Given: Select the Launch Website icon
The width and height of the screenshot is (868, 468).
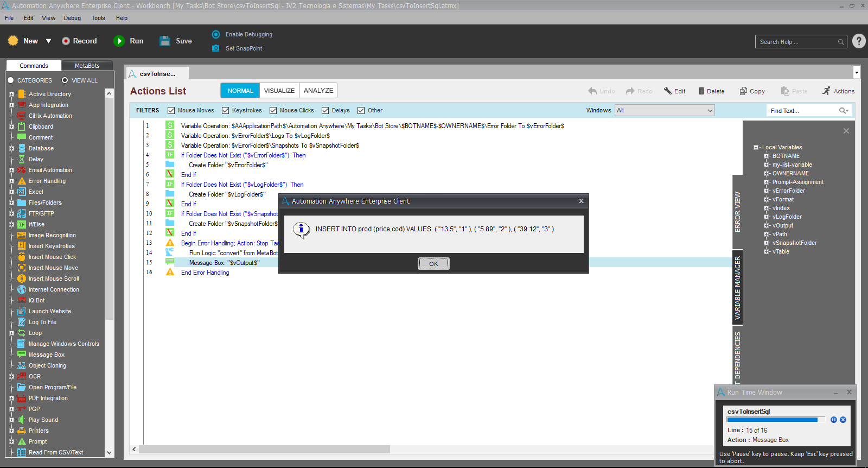Looking at the screenshot, I should coord(22,311).
